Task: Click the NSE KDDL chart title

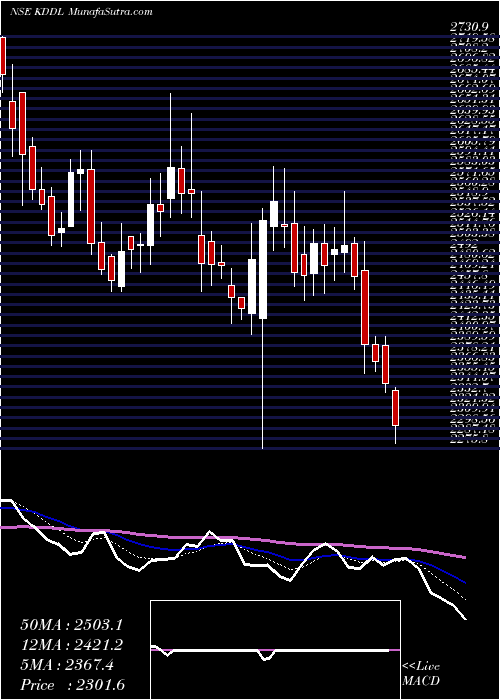Action: (x=38, y=12)
